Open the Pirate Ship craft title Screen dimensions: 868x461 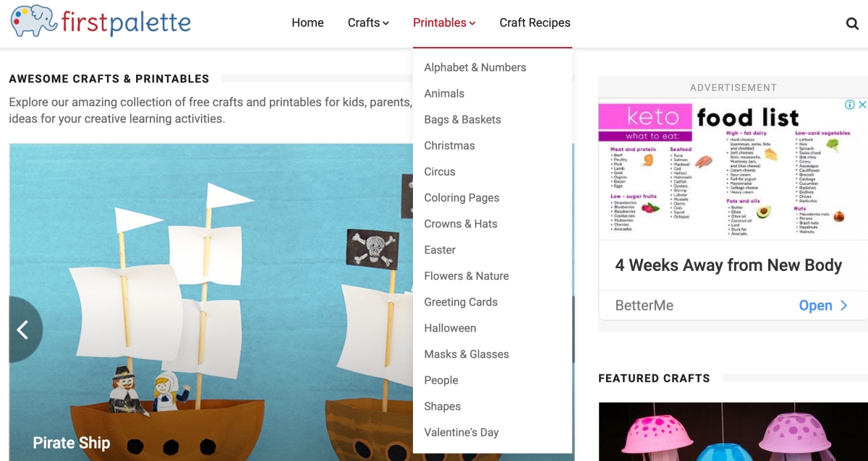(x=72, y=443)
